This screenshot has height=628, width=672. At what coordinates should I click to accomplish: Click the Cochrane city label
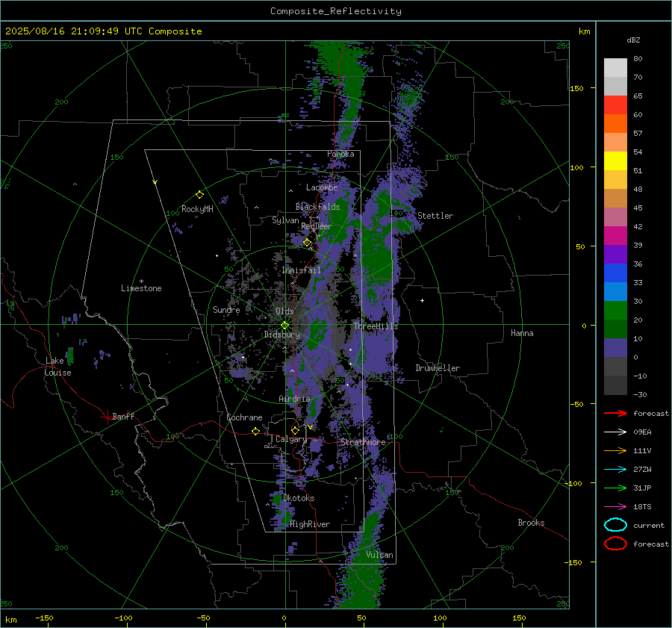pos(244,417)
